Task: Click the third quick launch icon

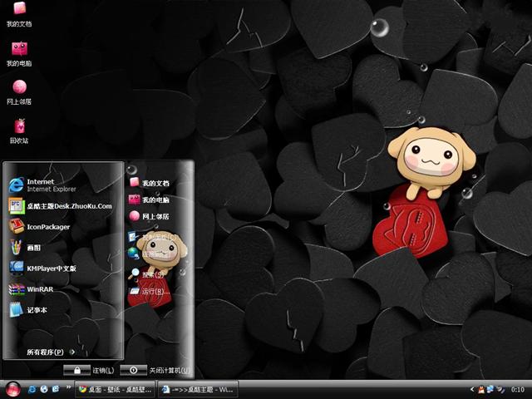Action: pyautogui.click(x=56, y=389)
